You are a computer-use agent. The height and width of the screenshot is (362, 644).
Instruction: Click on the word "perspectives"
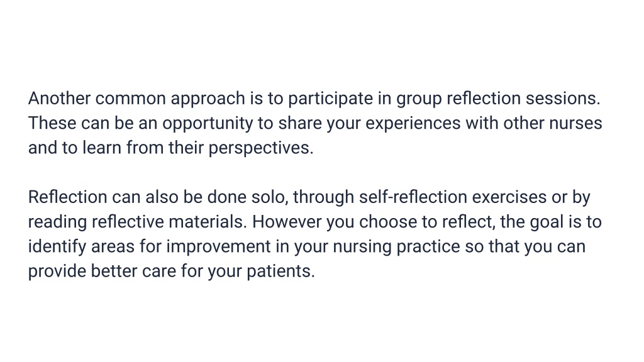(261, 148)
